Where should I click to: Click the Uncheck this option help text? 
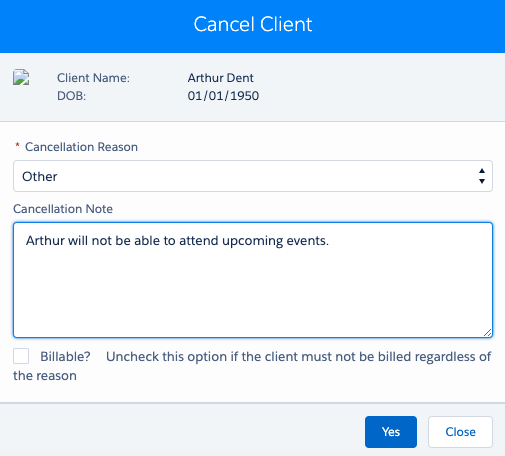click(x=252, y=366)
